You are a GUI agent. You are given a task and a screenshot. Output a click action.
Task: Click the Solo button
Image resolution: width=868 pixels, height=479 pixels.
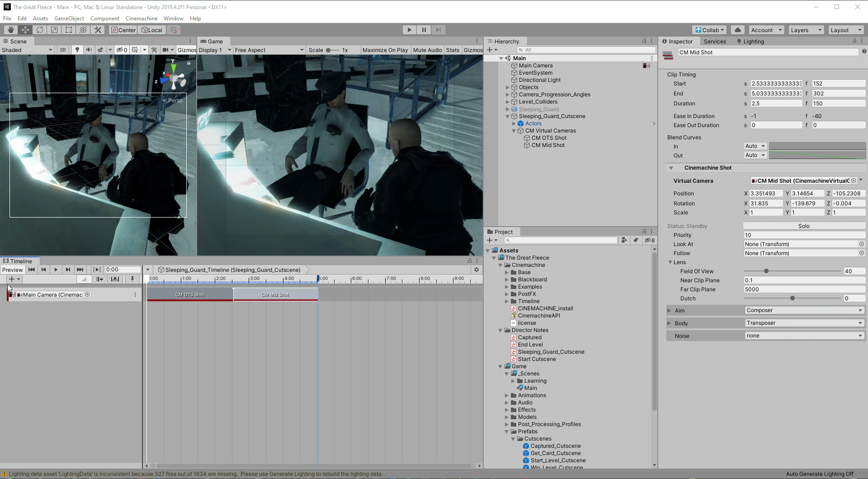coord(804,226)
